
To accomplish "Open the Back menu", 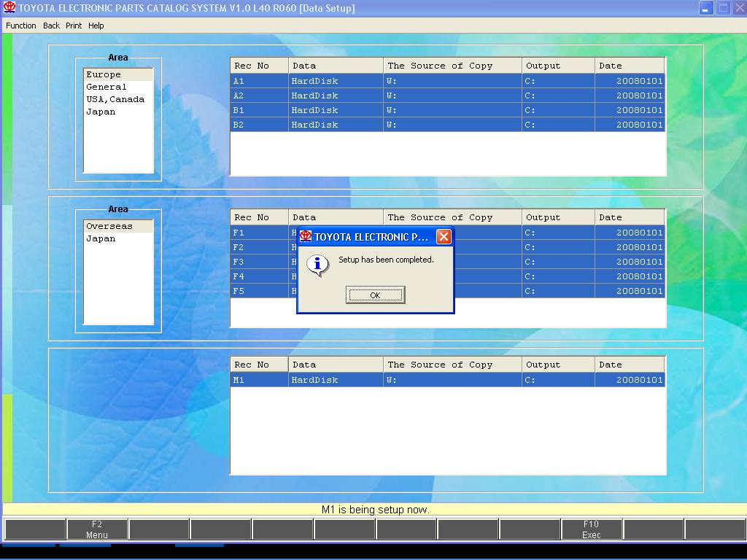I will (51, 26).
